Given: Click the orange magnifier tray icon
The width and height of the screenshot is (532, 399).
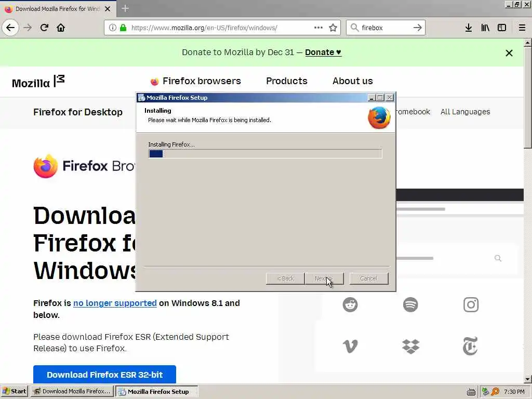Looking at the screenshot, I should coord(495,392).
